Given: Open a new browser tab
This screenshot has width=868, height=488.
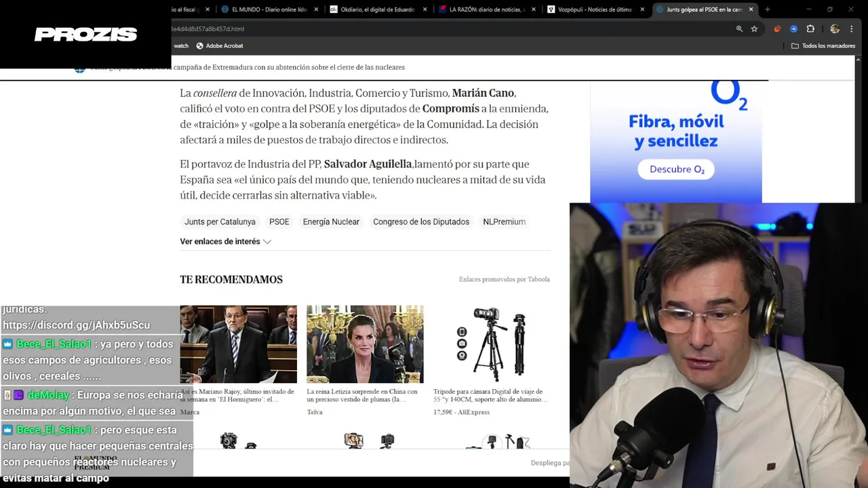Looking at the screenshot, I should (767, 9).
